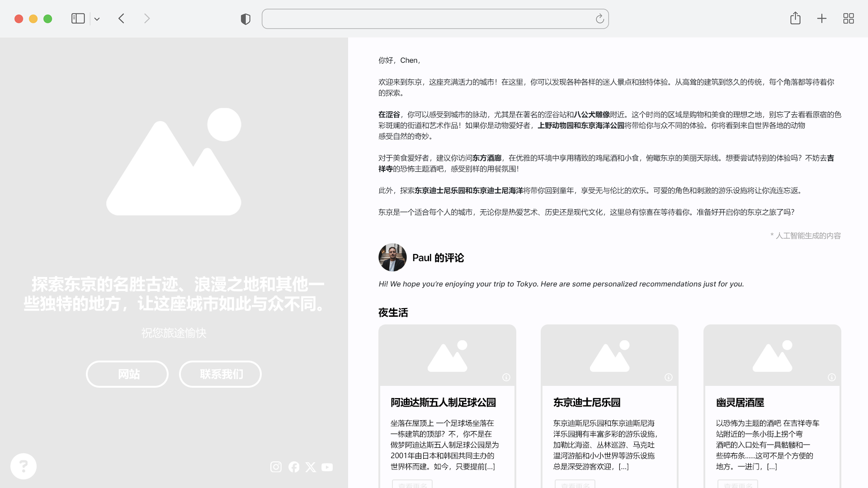Open the 幽灵居酒屋 card title

pyautogui.click(x=740, y=403)
